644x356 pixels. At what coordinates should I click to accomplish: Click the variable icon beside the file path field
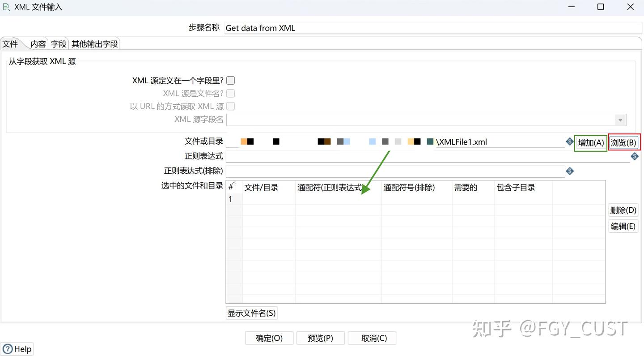coord(569,142)
